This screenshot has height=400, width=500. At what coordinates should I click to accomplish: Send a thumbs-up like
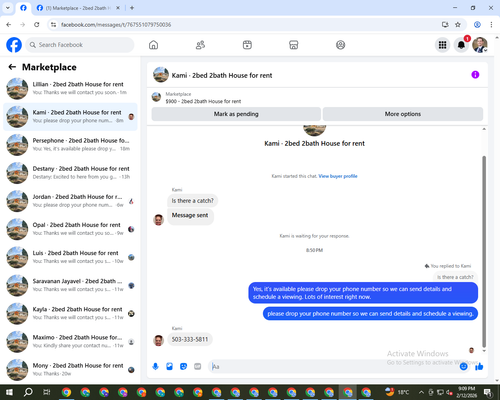pos(479,367)
